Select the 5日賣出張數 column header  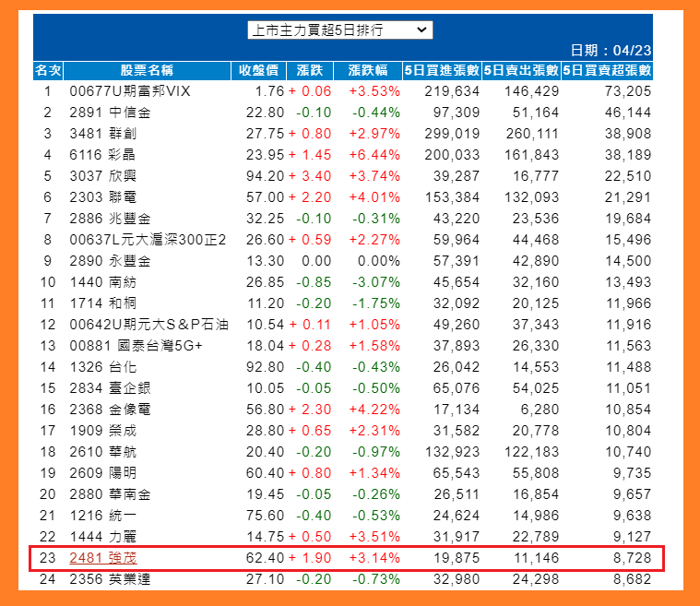pos(521,70)
